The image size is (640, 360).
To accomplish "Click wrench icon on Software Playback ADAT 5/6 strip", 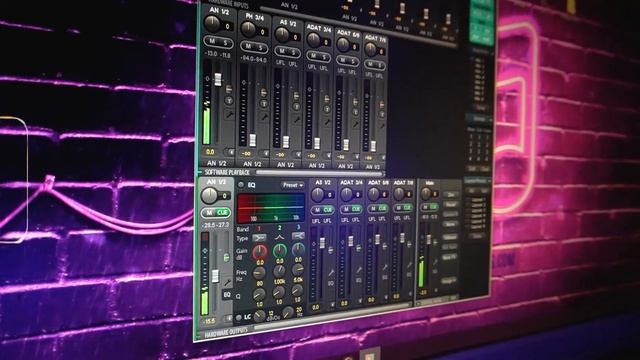I will tap(384, 268).
